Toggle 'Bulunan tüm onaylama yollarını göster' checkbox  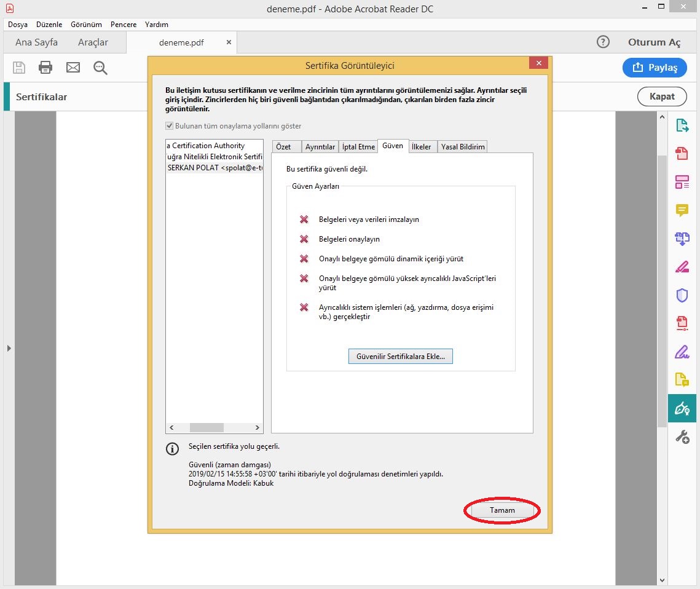169,126
